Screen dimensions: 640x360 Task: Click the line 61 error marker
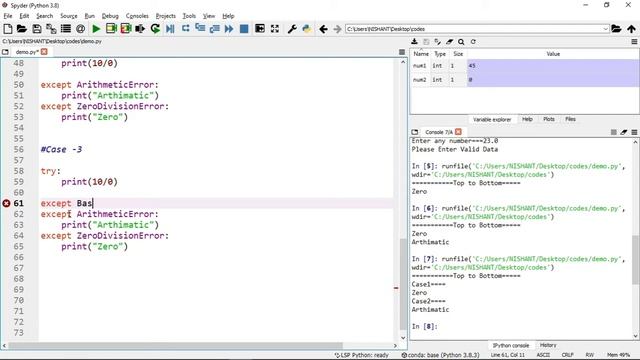coord(6,203)
